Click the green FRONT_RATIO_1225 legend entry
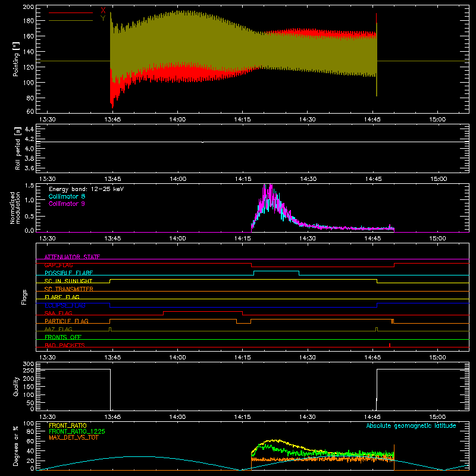476x476 pixels. coord(77,431)
